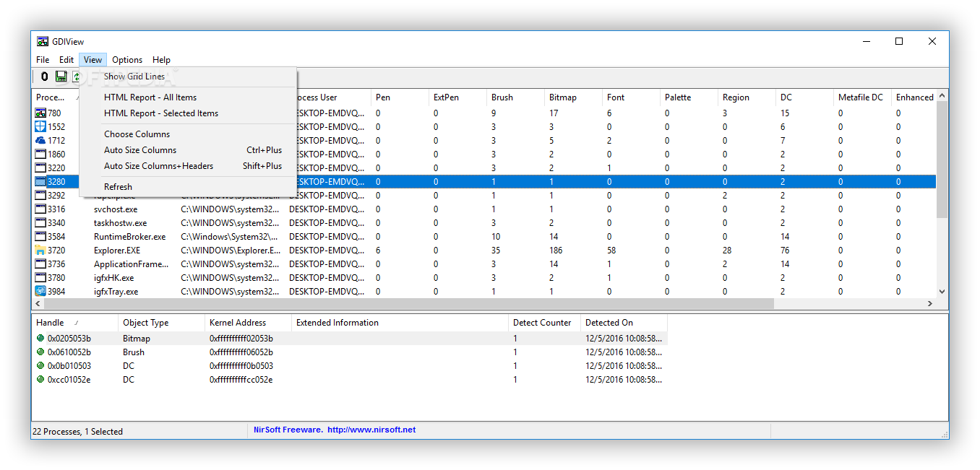The height and width of the screenshot is (470, 980).
Task: Click the horizontal scrollbar right arrow
Action: coord(930,304)
